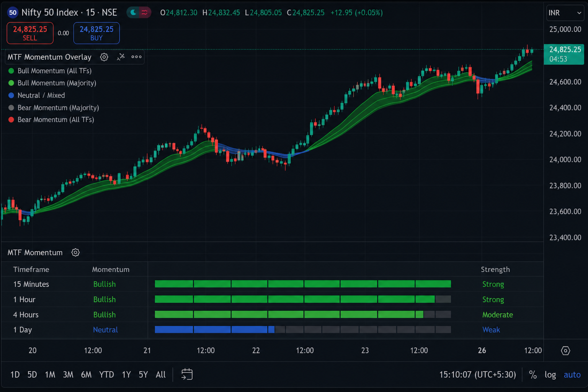Click the overlay source code icon
This screenshot has width=588, height=392.
121,57
